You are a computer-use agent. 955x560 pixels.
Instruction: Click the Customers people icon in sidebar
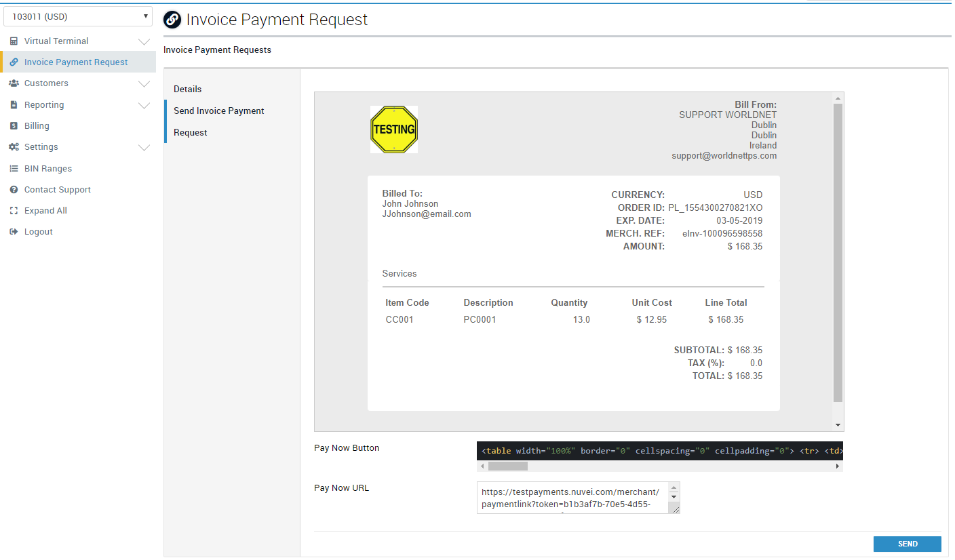pos(14,83)
